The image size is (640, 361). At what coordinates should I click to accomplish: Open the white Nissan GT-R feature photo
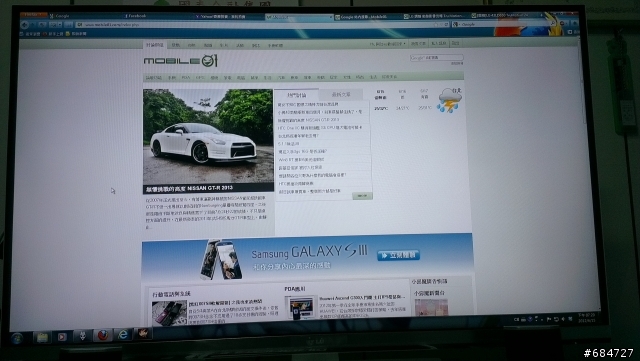(208, 136)
